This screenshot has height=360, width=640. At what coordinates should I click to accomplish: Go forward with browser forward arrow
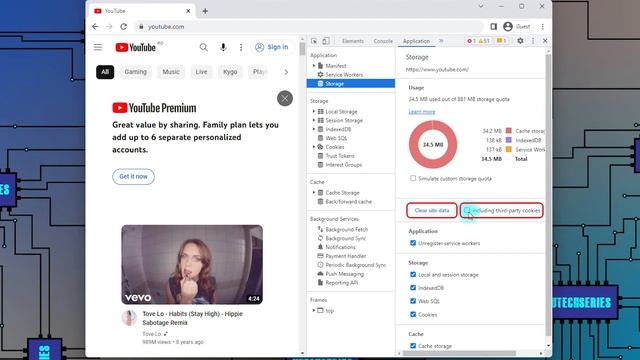(109, 27)
